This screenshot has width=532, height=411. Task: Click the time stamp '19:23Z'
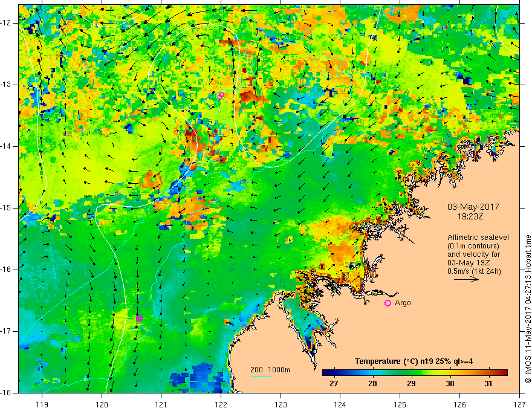(470, 216)
